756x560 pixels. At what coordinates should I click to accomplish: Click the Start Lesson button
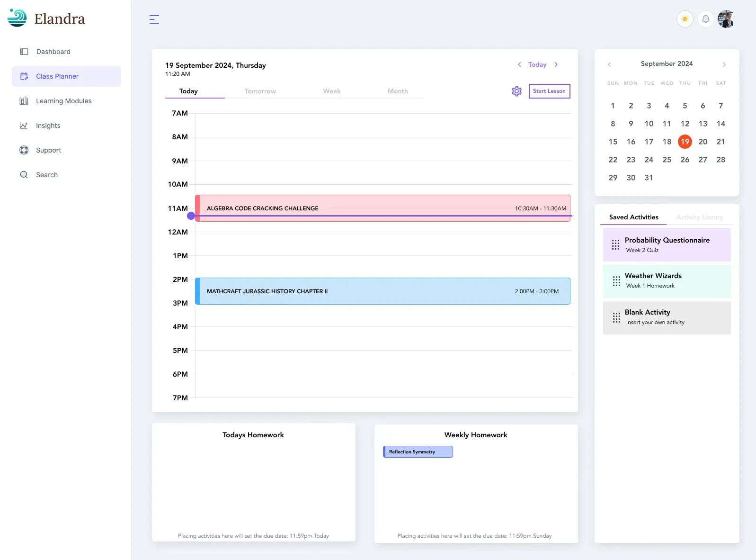(549, 91)
